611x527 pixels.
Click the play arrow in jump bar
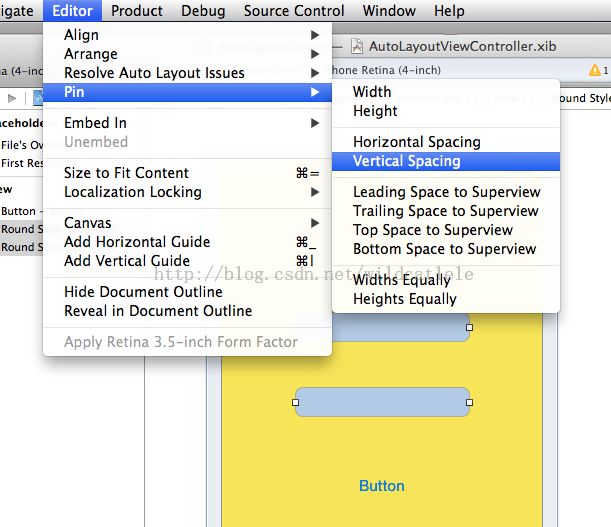12,98
